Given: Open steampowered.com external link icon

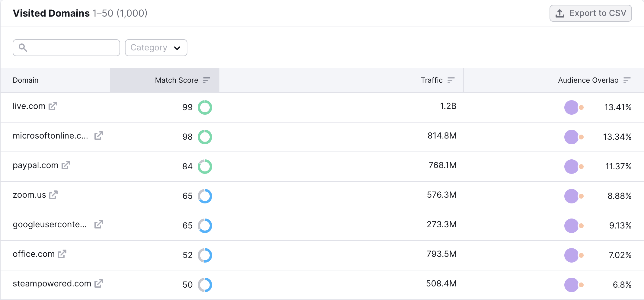Looking at the screenshot, I should [x=99, y=283].
